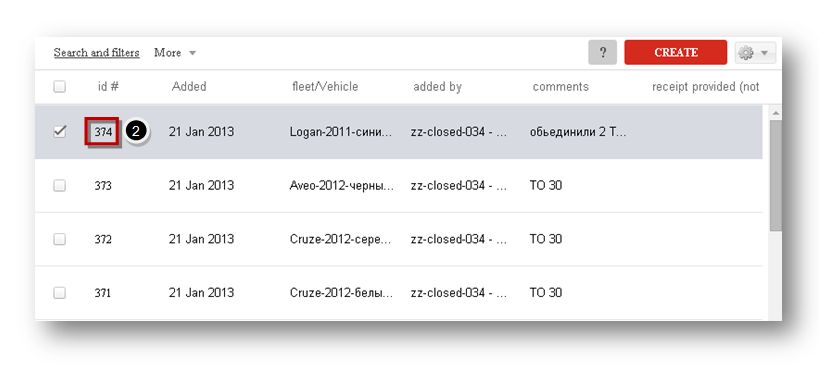819x367 pixels.
Task: Click the red CREATE button
Action: click(675, 52)
